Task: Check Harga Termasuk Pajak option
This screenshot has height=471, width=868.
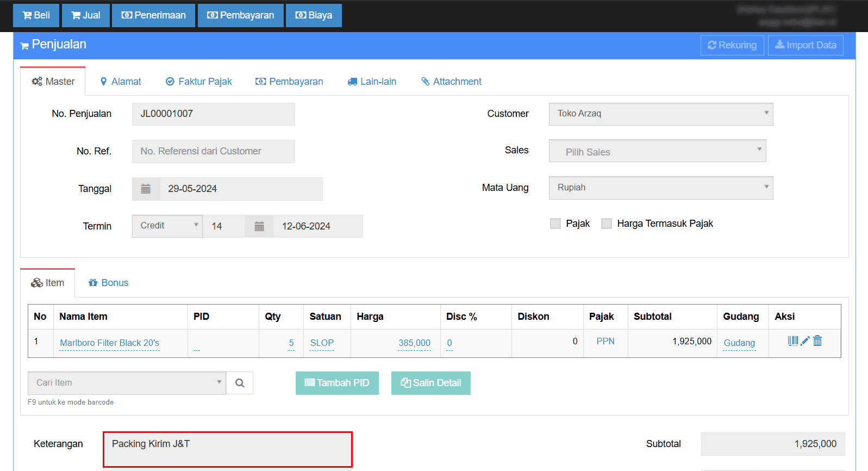Action: tap(606, 224)
